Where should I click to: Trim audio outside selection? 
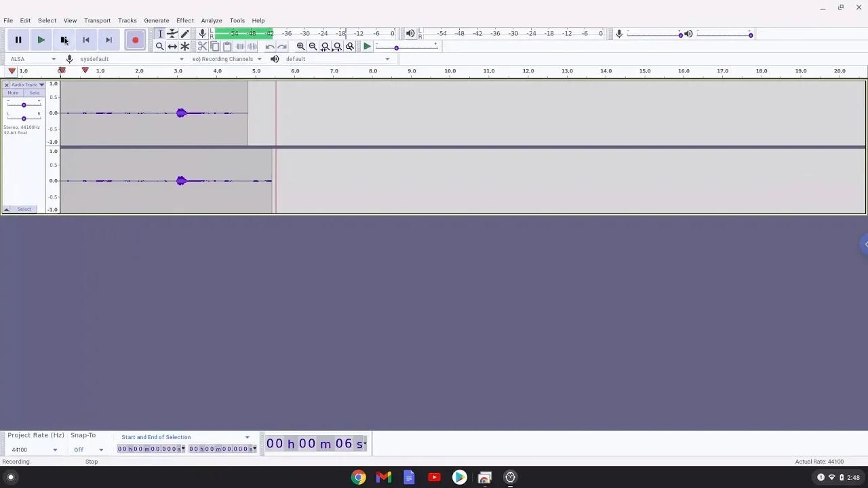pos(239,46)
